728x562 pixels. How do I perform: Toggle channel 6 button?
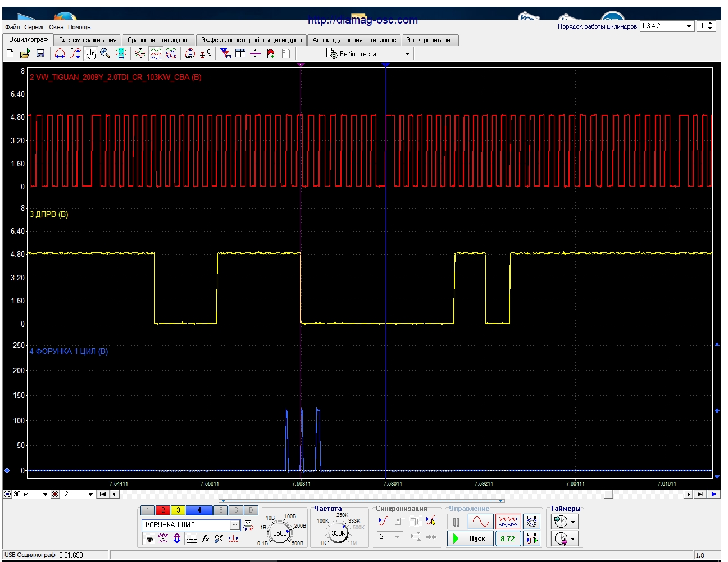[x=236, y=510]
